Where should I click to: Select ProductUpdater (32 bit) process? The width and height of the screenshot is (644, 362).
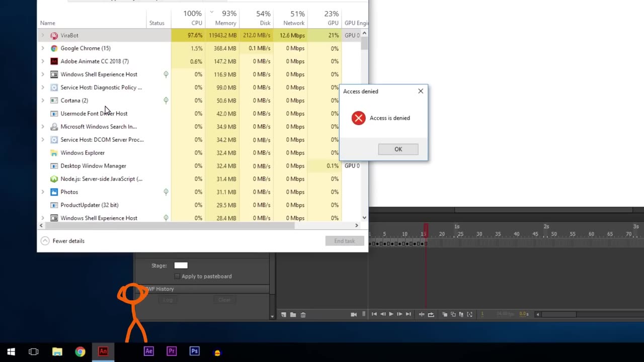tap(200, 205)
